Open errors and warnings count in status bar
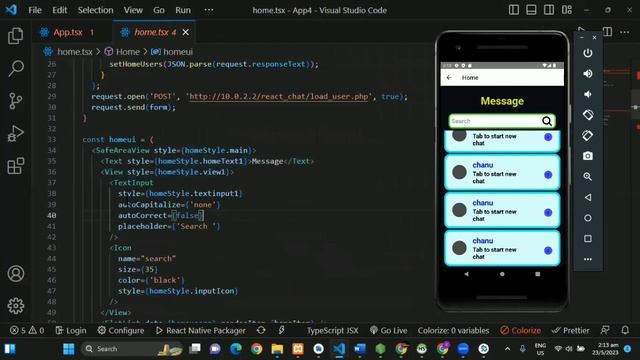The width and height of the screenshot is (640, 360). [x=27, y=330]
